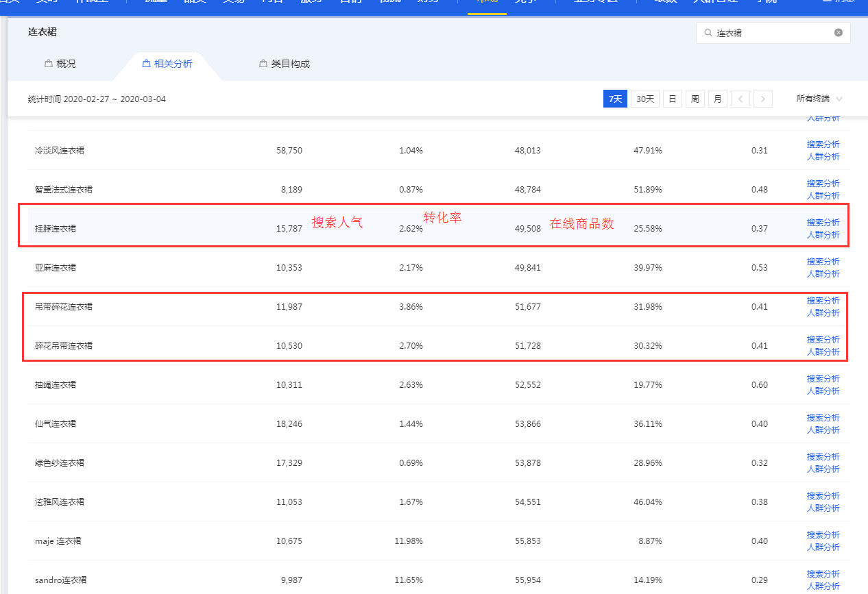868x594 pixels.
Task: Open the 相关分析 tab
Action: 173,64
